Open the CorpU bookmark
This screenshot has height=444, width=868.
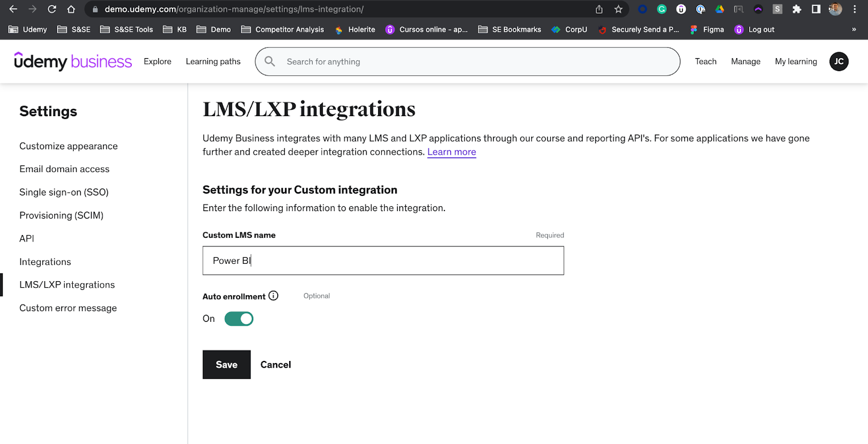click(x=569, y=29)
